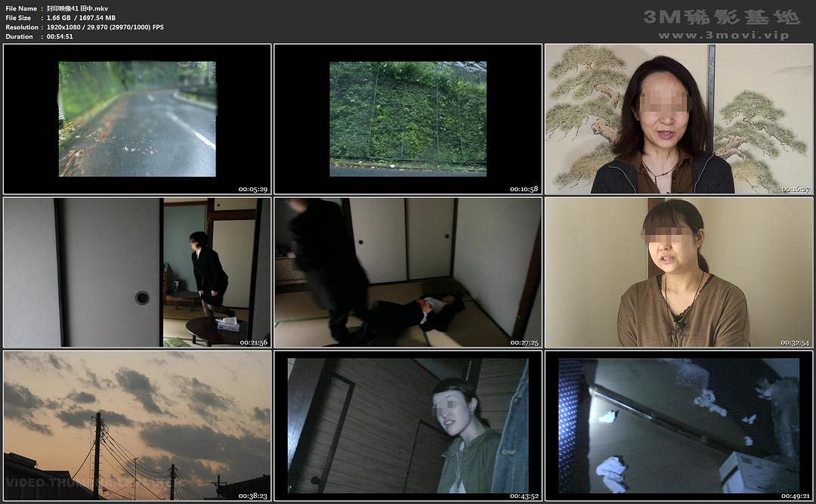Click the 00:49:21 timestamp
This screenshot has height=504, width=816.
[795, 496]
